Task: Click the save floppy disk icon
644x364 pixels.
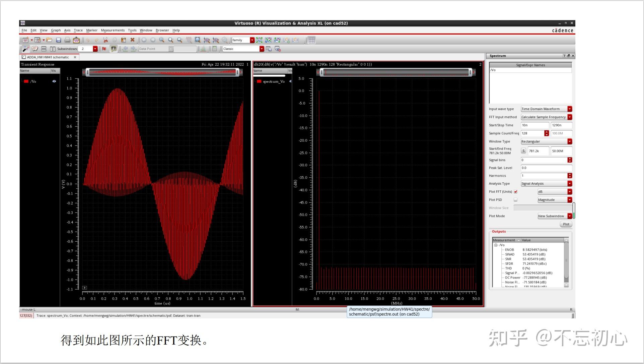Action: click(x=58, y=40)
